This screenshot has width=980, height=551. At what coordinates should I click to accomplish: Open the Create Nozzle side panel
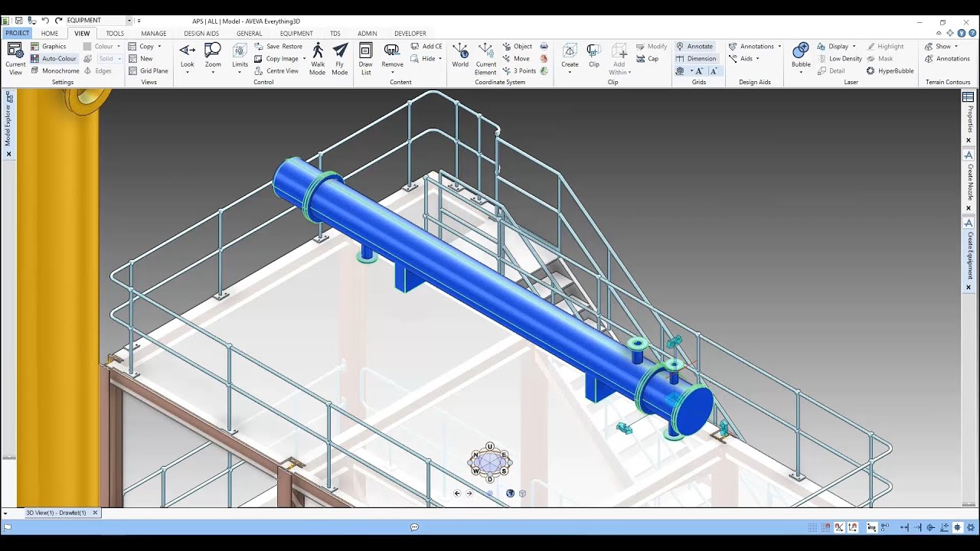969,181
